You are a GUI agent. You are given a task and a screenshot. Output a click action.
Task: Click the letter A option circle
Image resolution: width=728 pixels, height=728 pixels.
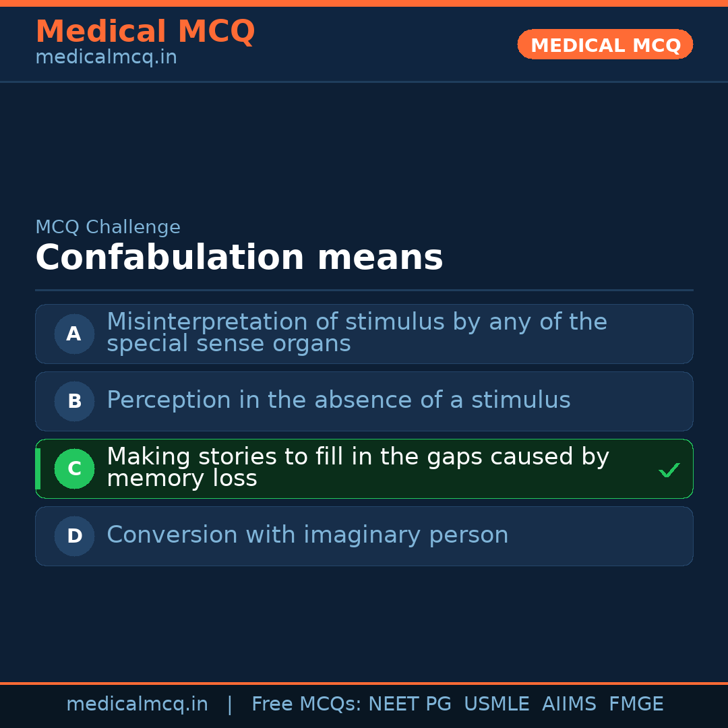(x=74, y=334)
